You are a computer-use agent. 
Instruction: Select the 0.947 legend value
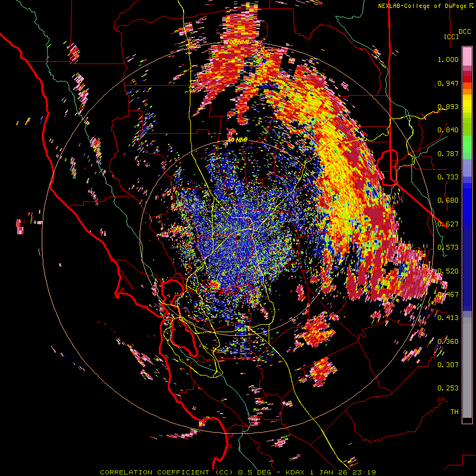coord(448,83)
